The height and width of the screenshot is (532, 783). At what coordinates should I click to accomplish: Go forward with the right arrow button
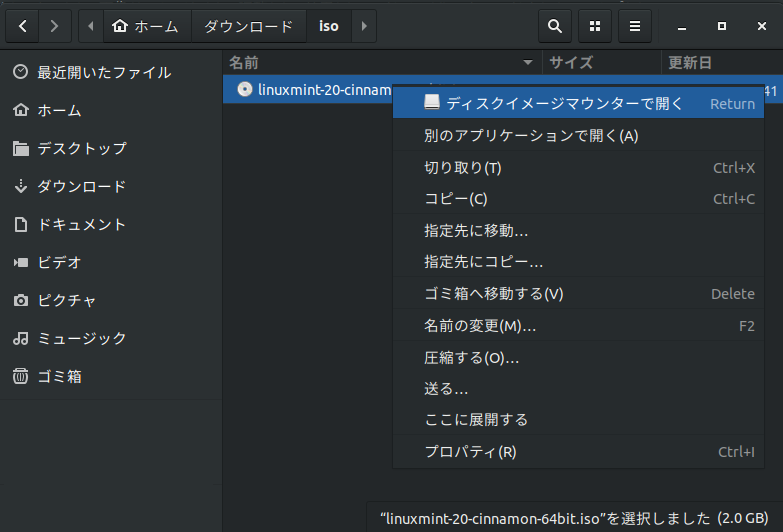[x=54, y=26]
